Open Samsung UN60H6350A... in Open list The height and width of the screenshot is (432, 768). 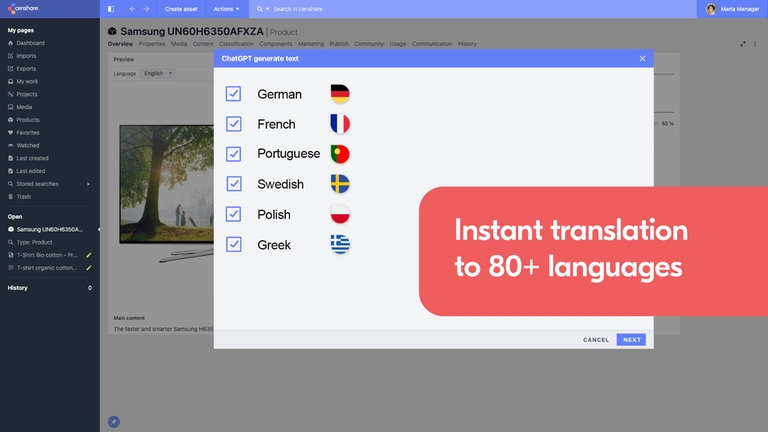tap(49, 229)
